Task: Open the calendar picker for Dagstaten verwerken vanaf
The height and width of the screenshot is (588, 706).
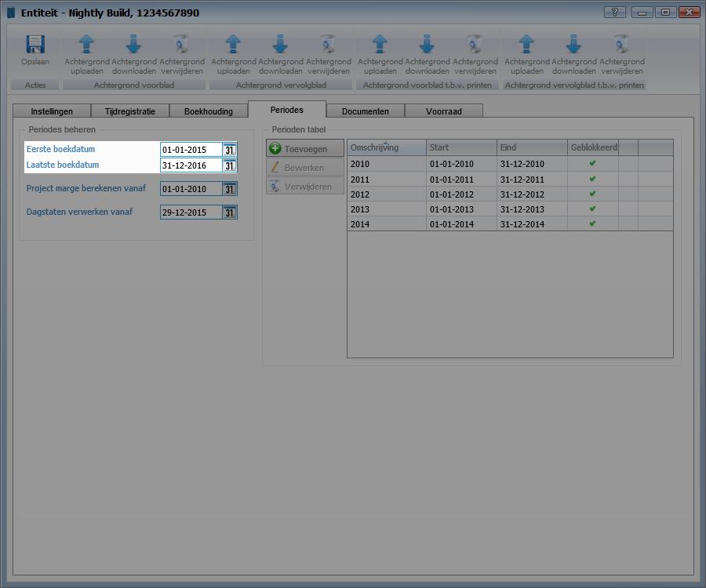Action: point(229,212)
